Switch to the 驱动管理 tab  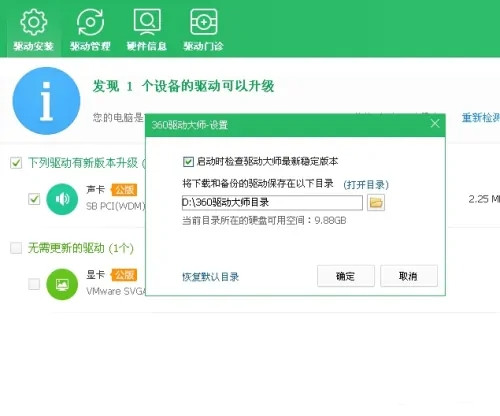tap(90, 29)
